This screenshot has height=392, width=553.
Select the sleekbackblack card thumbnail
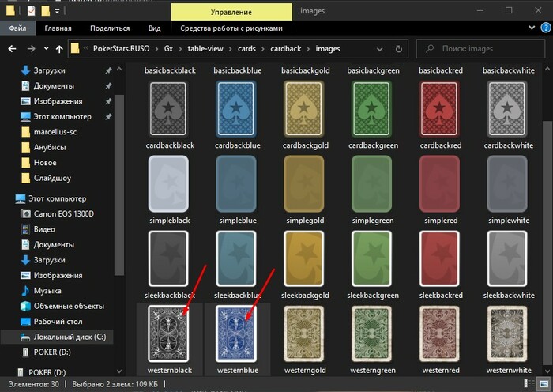(168, 258)
